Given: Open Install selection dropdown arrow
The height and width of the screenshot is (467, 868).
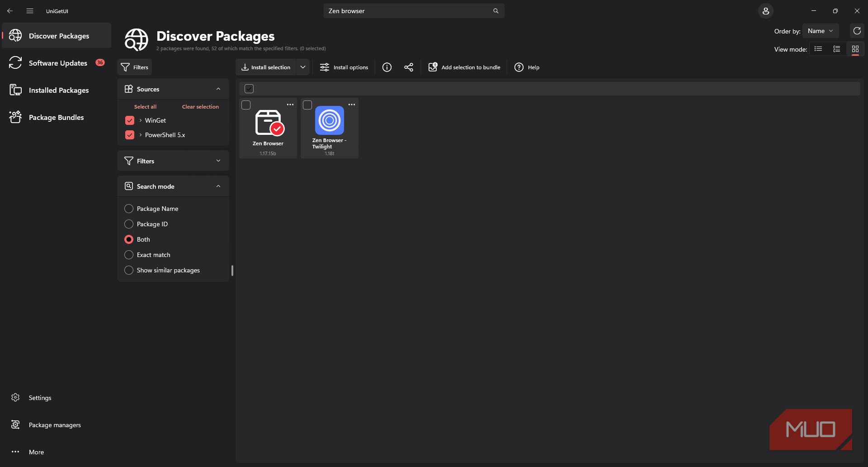Looking at the screenshot, I should [x=303, y=67].
